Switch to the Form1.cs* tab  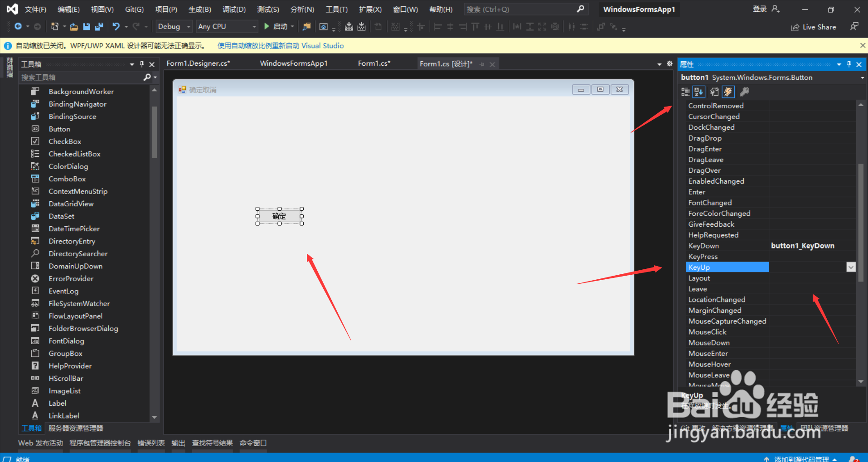374,63
